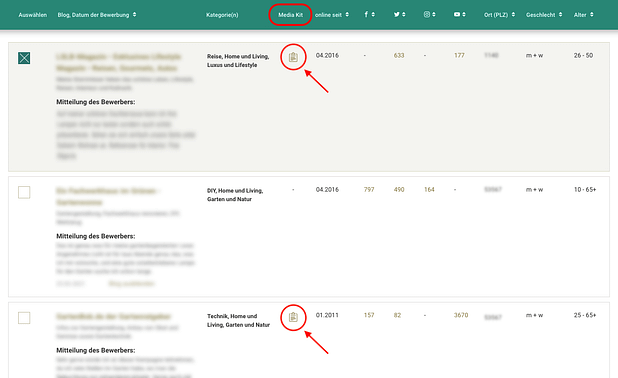Select age range 25 - 65+
This screenshot has width=618, height=378.
(x=585, y=315)
